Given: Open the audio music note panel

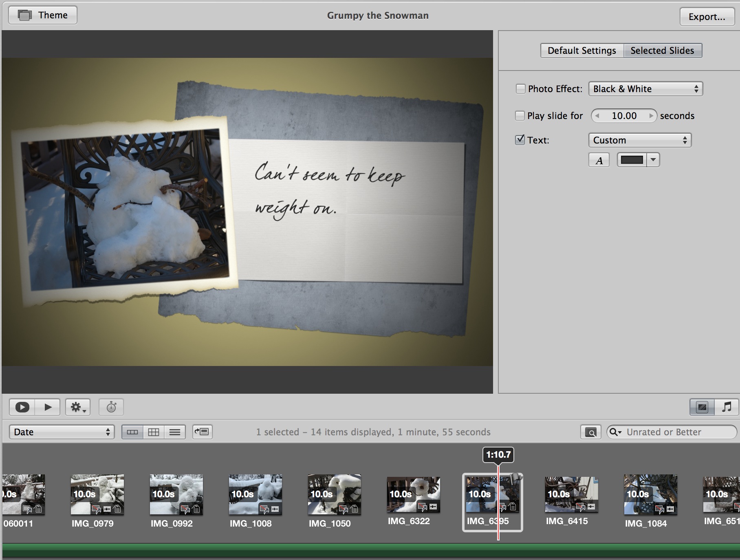Looking at the screenshot, I should pos(726,407).
